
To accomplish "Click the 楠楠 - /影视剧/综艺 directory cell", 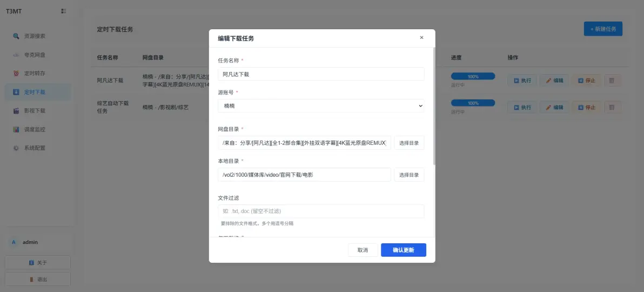I will 165,108.
